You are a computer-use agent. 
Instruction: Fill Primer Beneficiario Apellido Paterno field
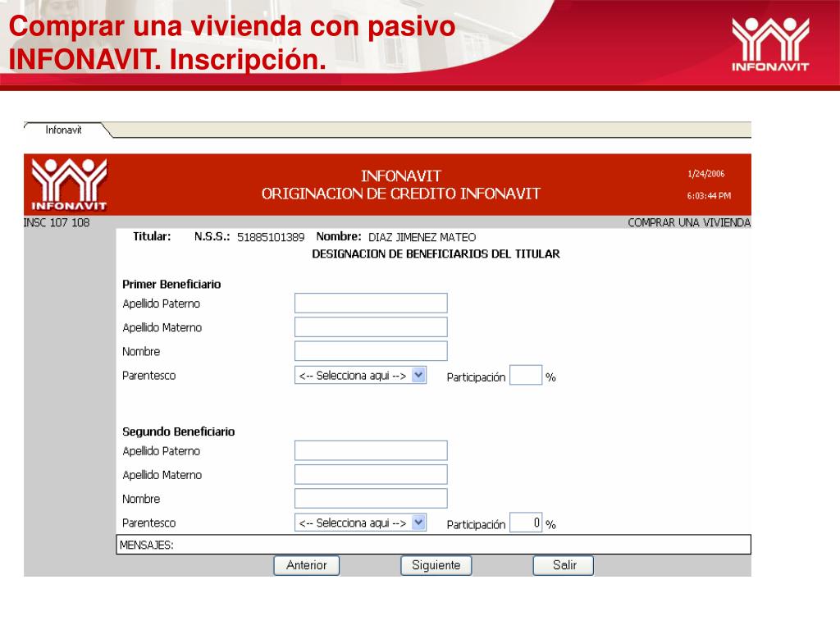[371, 304]
